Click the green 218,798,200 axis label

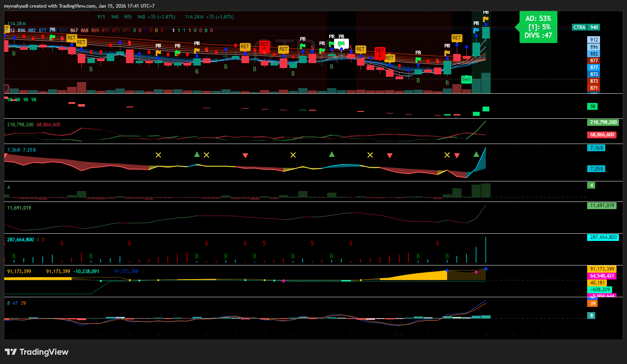(603, 122)
